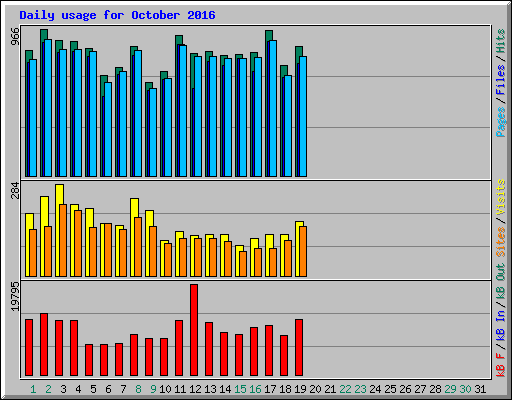
Task: Click day 1 on the x-axis
Action: click(x=33, y=389)
